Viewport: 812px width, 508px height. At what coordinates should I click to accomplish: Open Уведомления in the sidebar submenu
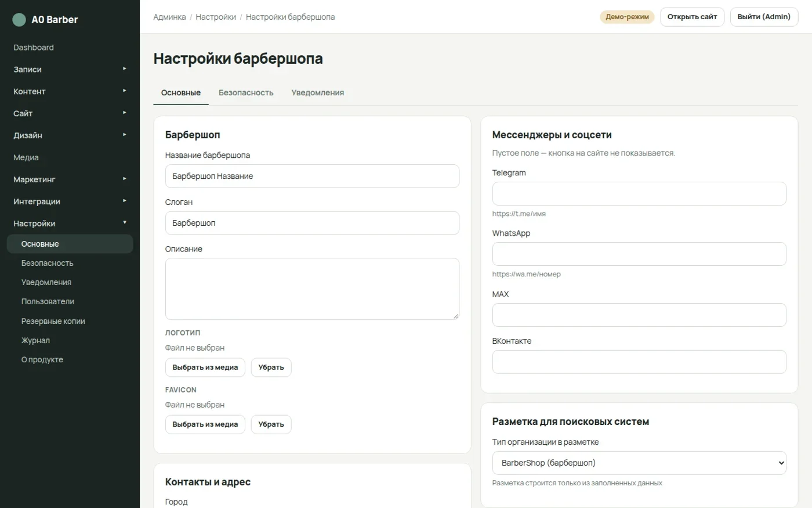tap(70, 282)
